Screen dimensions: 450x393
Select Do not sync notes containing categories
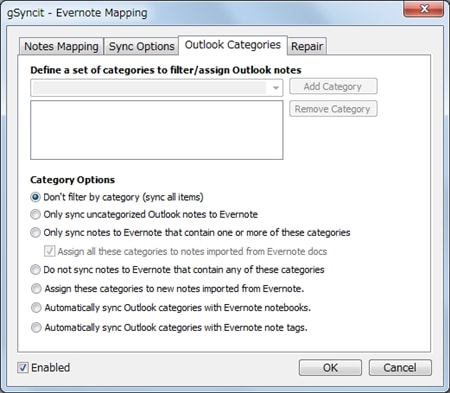(x=35, y=269)
